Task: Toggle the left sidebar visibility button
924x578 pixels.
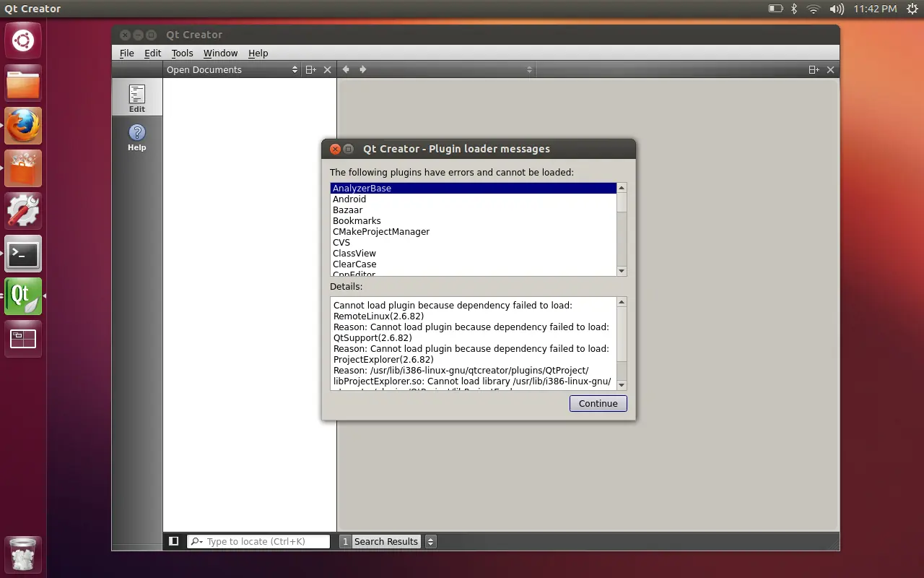Action: (x=173, y=541)
